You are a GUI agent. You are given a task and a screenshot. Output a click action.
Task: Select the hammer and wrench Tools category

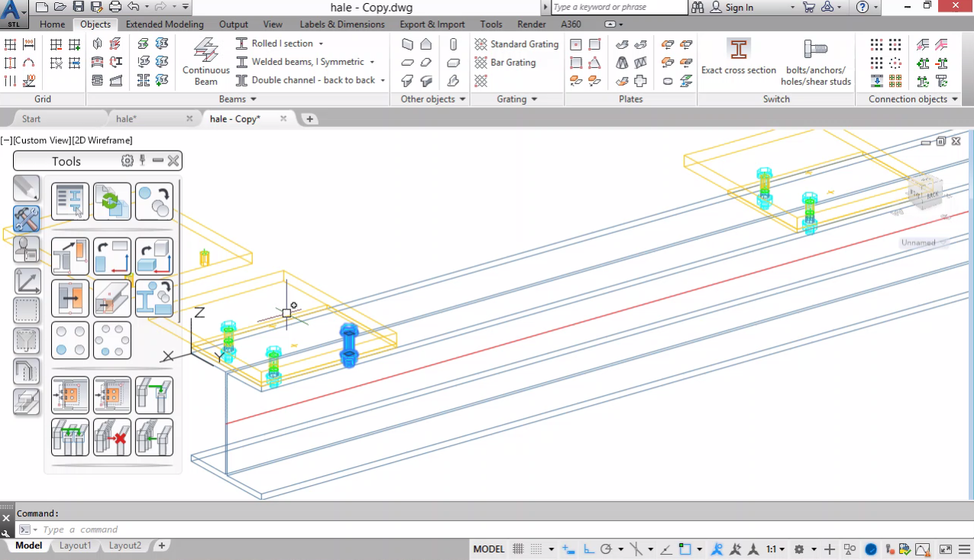[26, 218]
